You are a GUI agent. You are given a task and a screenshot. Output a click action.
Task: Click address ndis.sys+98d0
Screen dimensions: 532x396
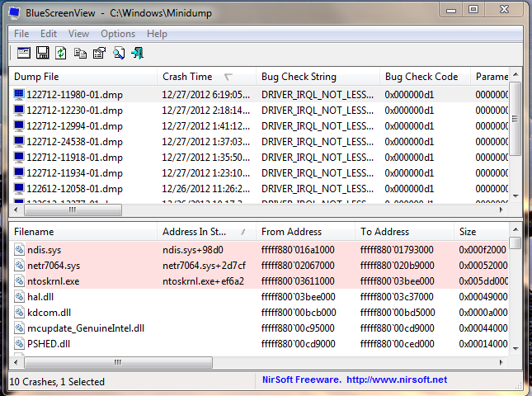point(193,250)
